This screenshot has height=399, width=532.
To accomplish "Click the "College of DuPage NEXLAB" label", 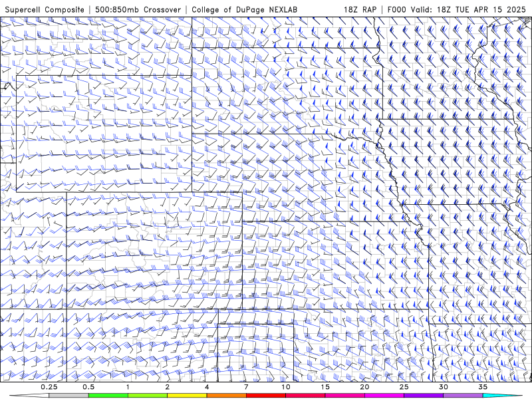I will [x=244, y=9].
